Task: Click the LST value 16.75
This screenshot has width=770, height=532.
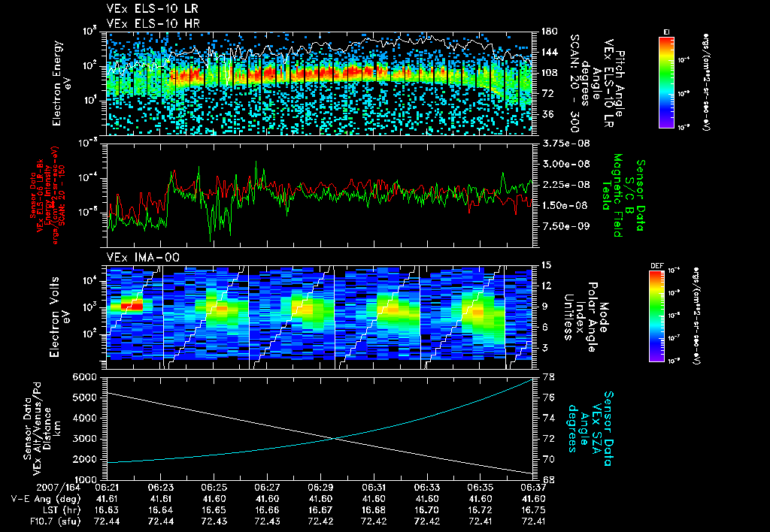Action: pos(533,510)
